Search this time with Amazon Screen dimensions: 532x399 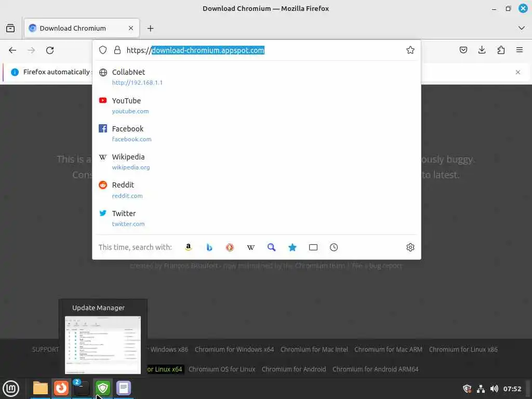coord(188,247)
